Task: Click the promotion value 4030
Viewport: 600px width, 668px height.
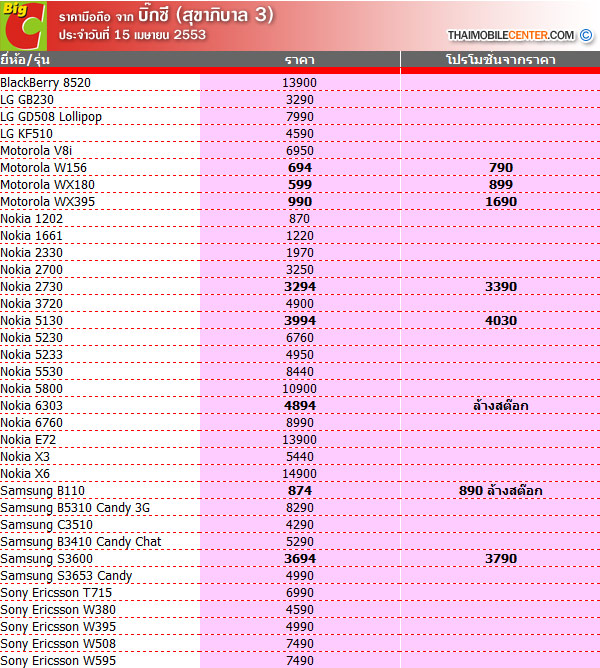Action: pos(501,321)
